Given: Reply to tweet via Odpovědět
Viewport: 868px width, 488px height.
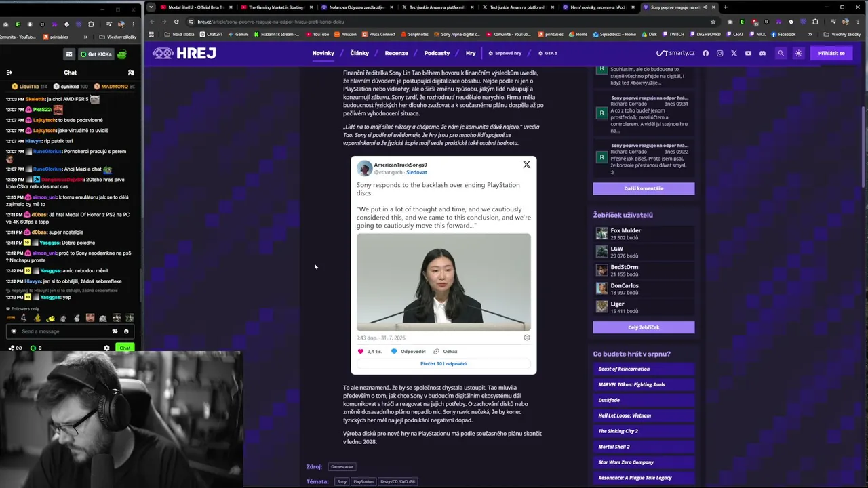Looking at the screenshot, I should (408, 351).
